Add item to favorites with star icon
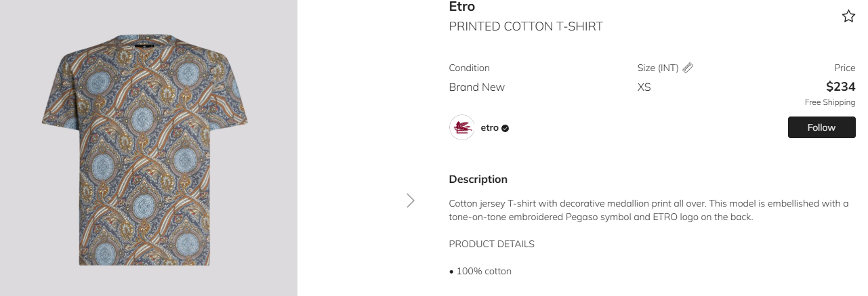The height and width of the screenshot is (296, 868). click(x=848, y=16)
